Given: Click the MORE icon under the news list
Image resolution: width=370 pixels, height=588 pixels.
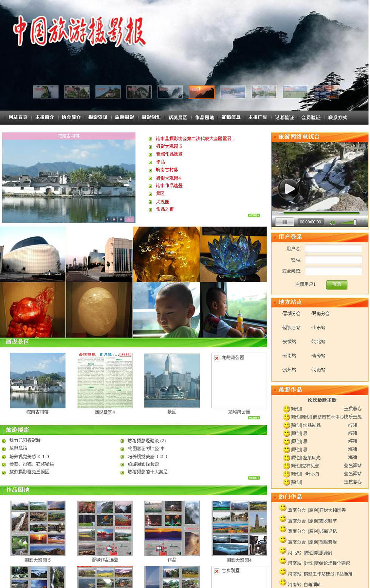Looking at the screenshot, I should [x=254, y=215].
